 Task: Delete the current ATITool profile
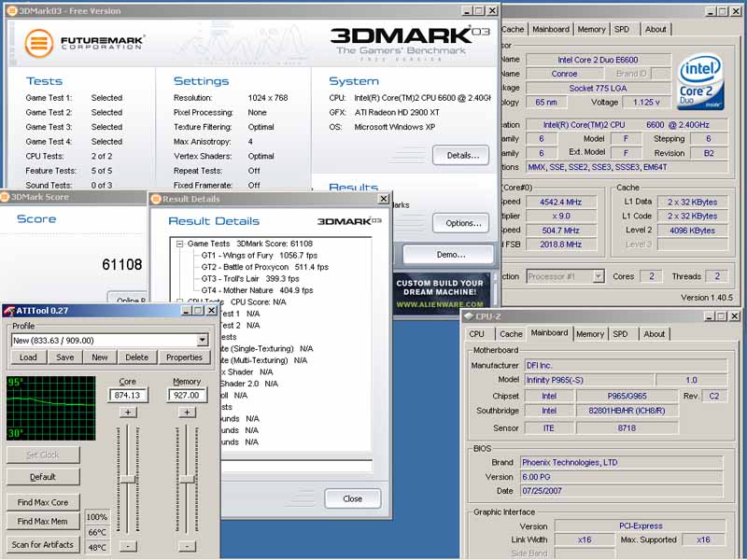coord(136,357)
